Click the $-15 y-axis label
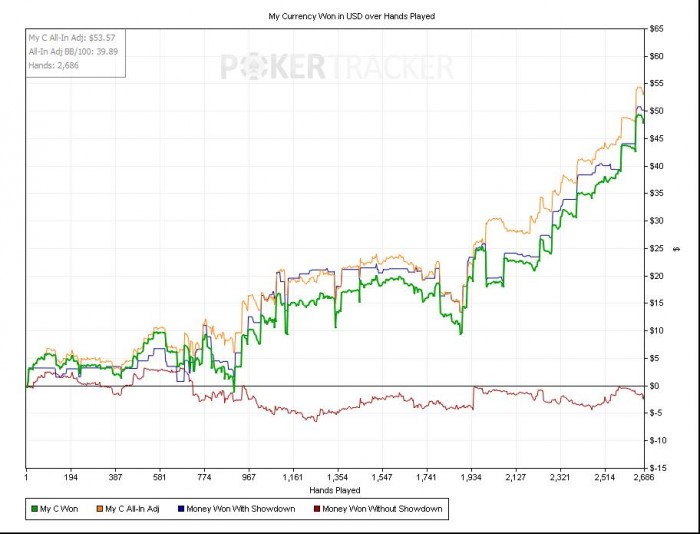Viewport: 700px width, 534px height. click(x=658, y=468)
